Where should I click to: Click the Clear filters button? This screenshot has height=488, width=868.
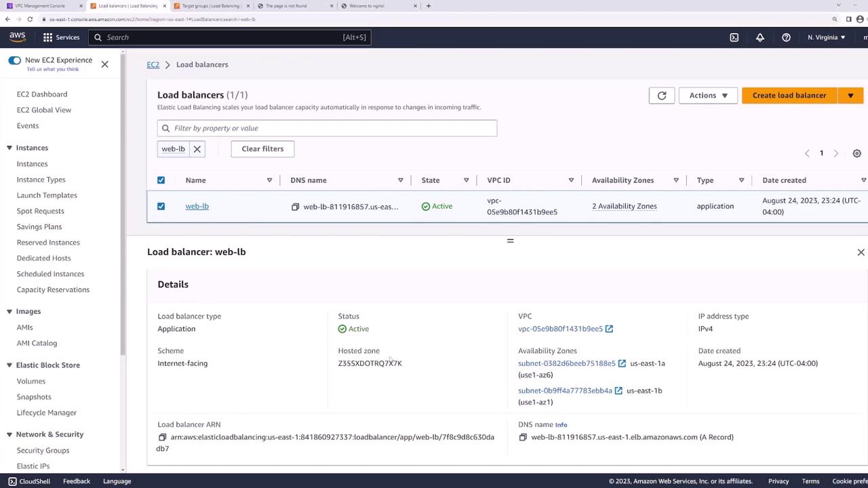pos(262,149)
